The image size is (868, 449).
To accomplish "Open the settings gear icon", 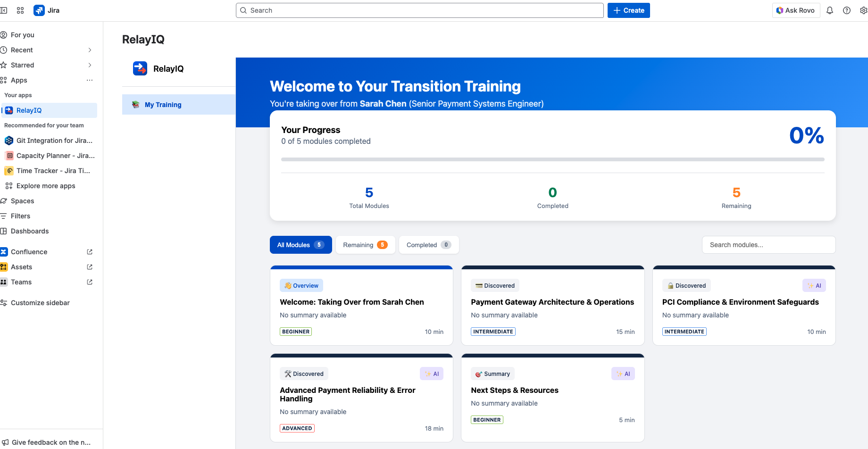I will (x=863, y=10).
